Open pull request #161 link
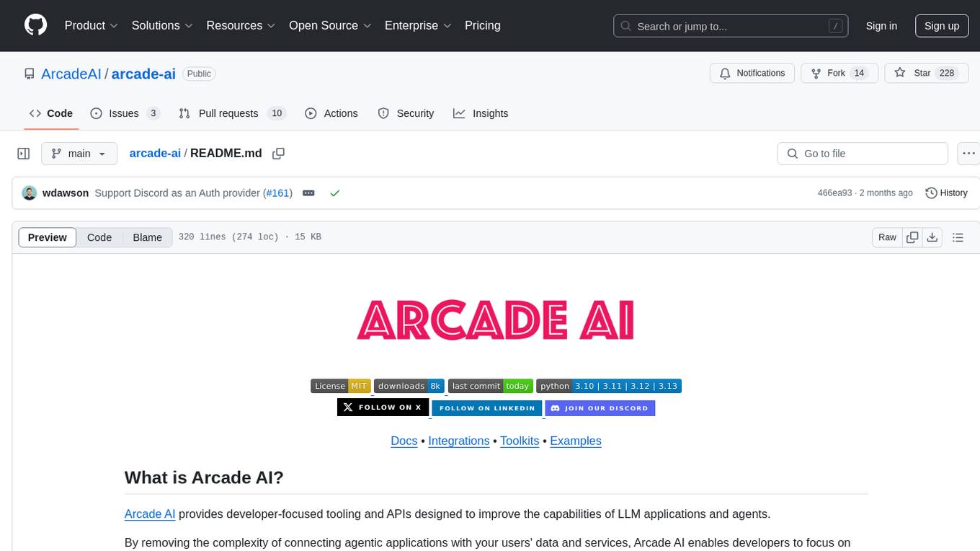The image size is (980, 551). click(277, 193)
